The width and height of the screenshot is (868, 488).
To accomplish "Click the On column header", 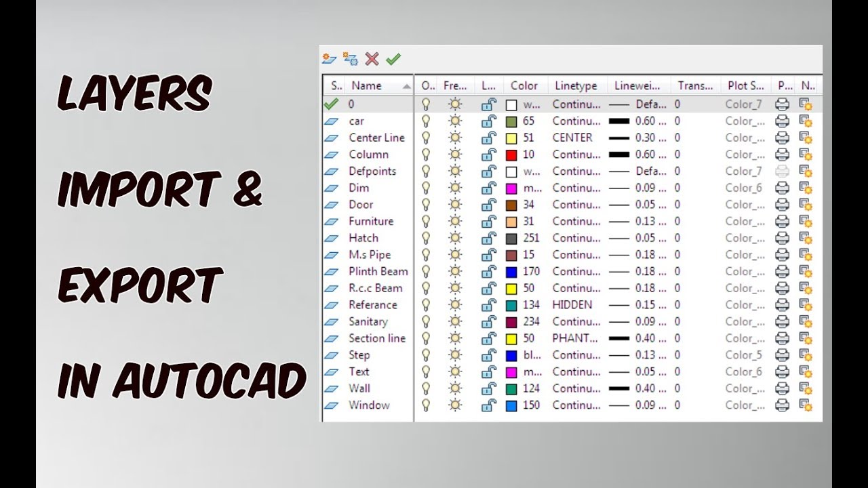I will [427, 85].
